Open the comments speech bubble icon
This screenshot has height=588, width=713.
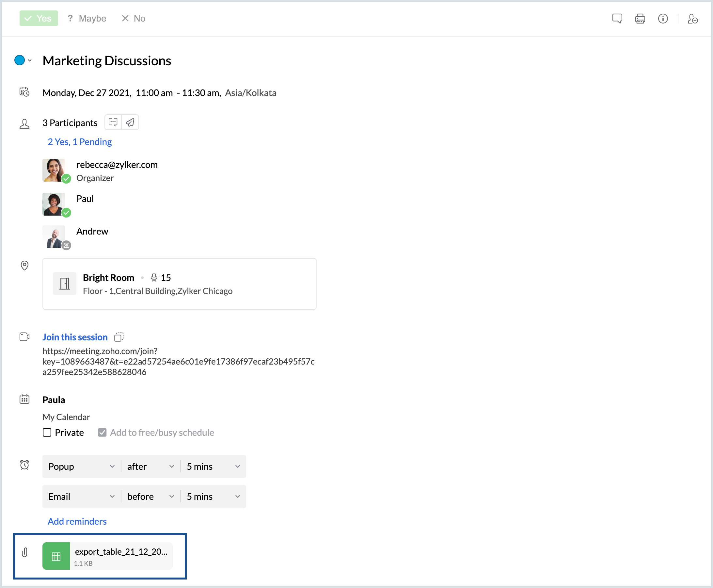click(x=617, y=19)
